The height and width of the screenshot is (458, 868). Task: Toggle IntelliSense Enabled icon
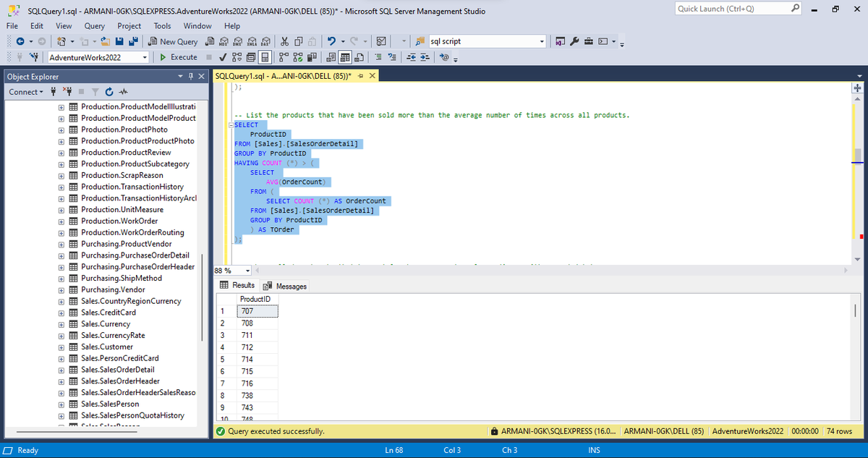(x=265, y=57)
